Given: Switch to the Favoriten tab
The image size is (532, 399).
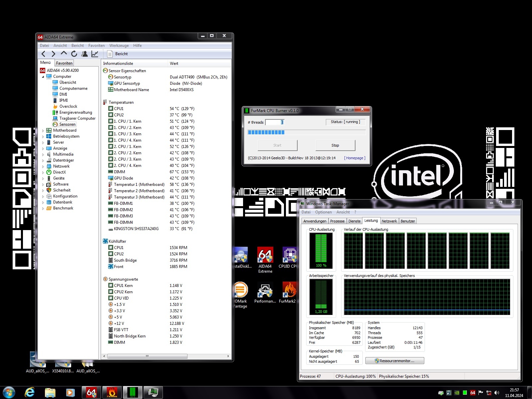Looking at the screenshot, I should (64, 63).
